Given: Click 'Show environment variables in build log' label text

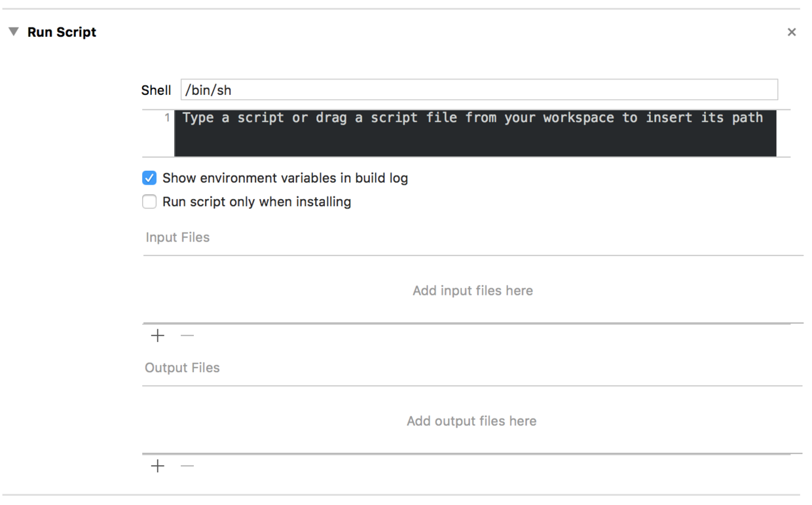Looking at the screenshot, I should (x=285, y=178).
